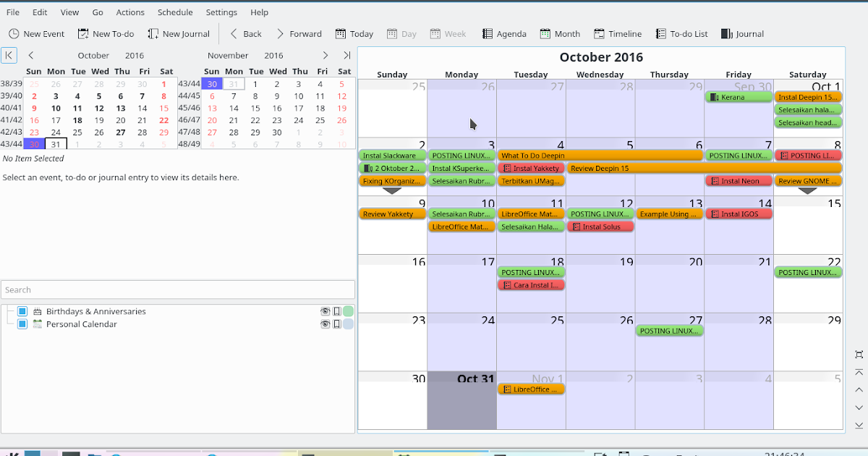Open the Actions menu
The height and width of the screenshot is (456, 868).
pos(130,12)
